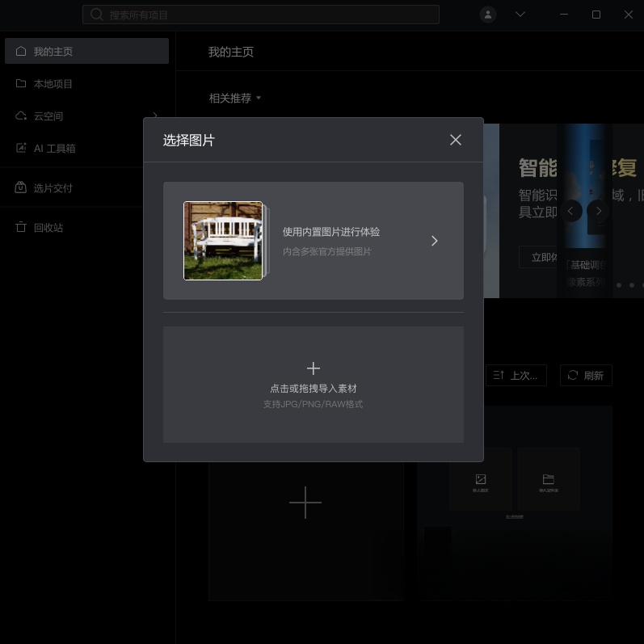Show the previous banner slide
The height and width of the screenshot is (644, 644).
click(x=570, y=211)
